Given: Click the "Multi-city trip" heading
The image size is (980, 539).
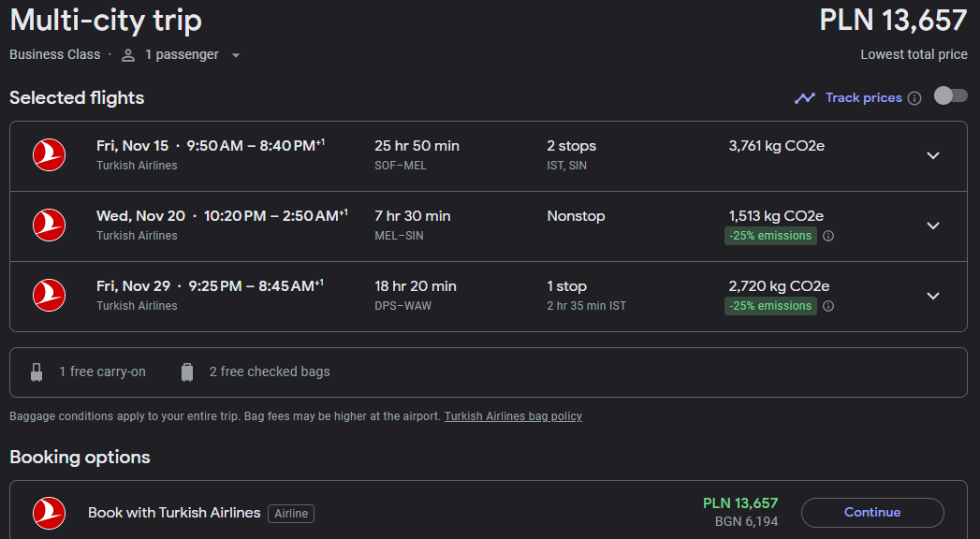Looking at the screenshot, I should [x=106, y=20].
